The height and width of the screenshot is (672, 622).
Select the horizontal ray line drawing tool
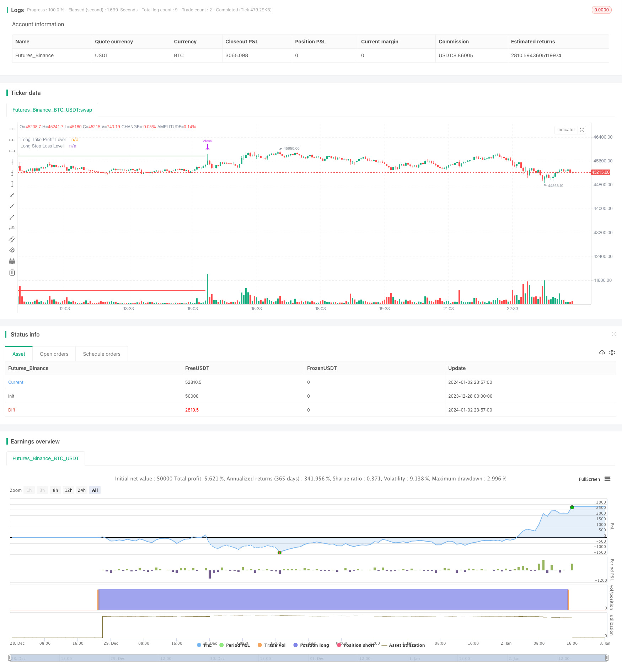click(x=12, y=140)
